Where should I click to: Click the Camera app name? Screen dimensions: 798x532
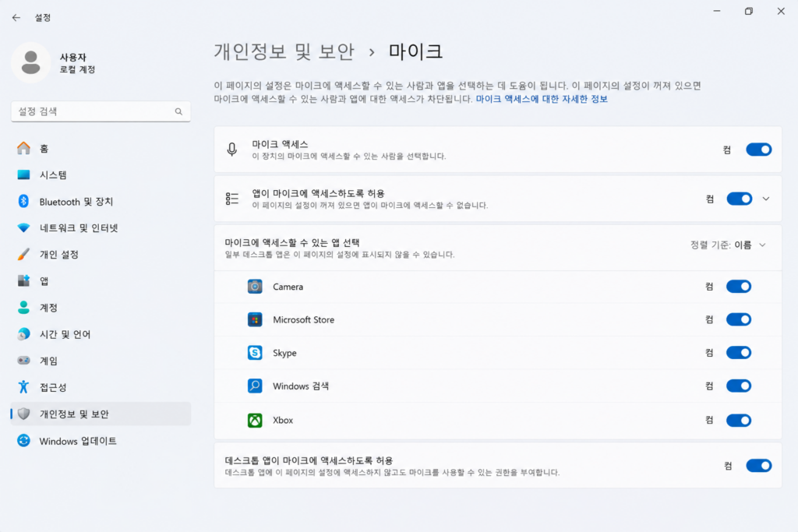pyautogui.click(x=288, y=287)
